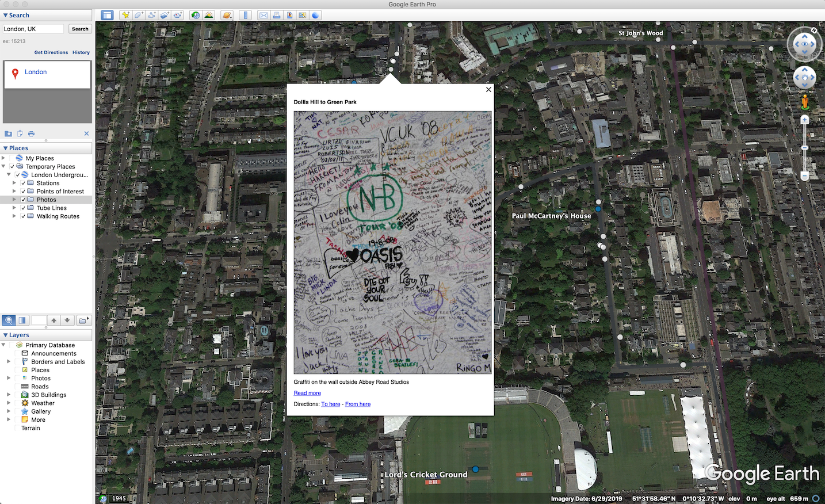Viewport: 825px width, 504px height.
Task: Click the Abbey Road graffiti photo
Action: (393, 242)
